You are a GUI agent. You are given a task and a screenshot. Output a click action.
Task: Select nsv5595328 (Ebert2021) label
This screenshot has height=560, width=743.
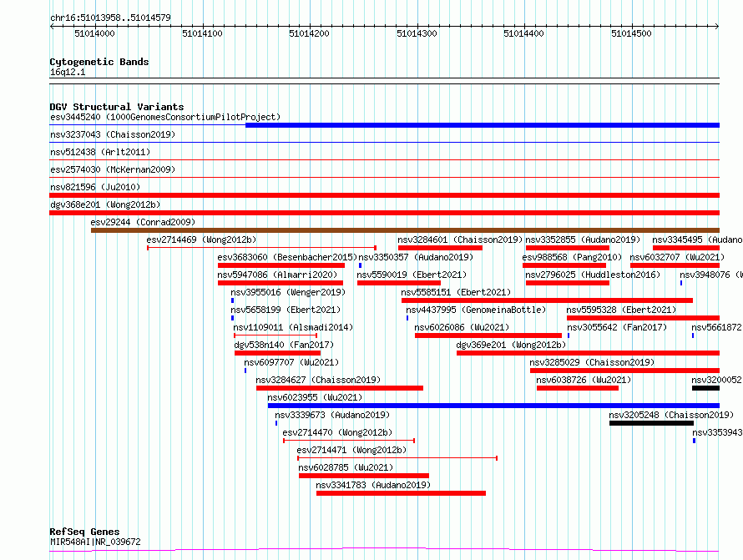point(621,310)
